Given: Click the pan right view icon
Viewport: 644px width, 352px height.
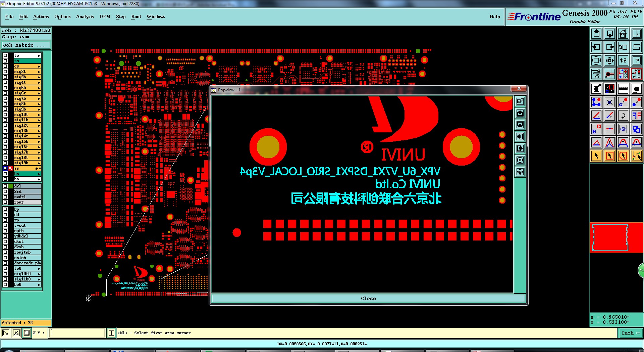Looking at the screenshot, I should (610, 47).
